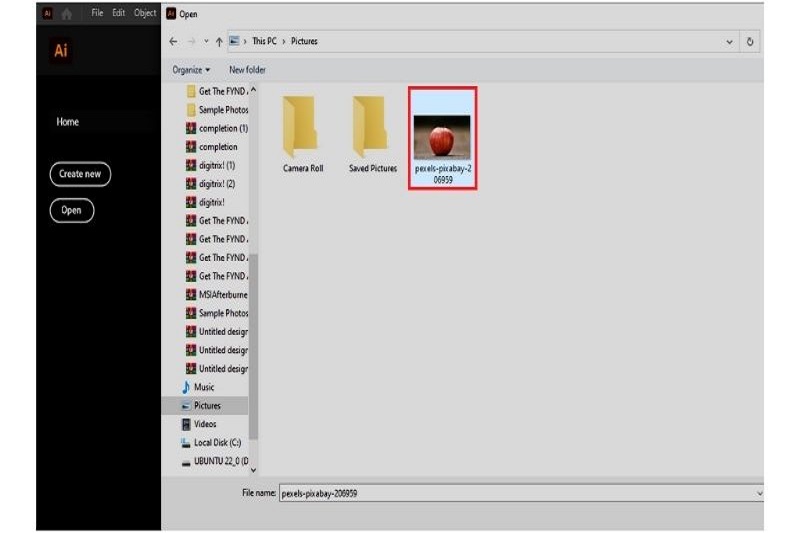
Task: Click the navigation pane scroll down arrow
Action: (x=253, y=470)
